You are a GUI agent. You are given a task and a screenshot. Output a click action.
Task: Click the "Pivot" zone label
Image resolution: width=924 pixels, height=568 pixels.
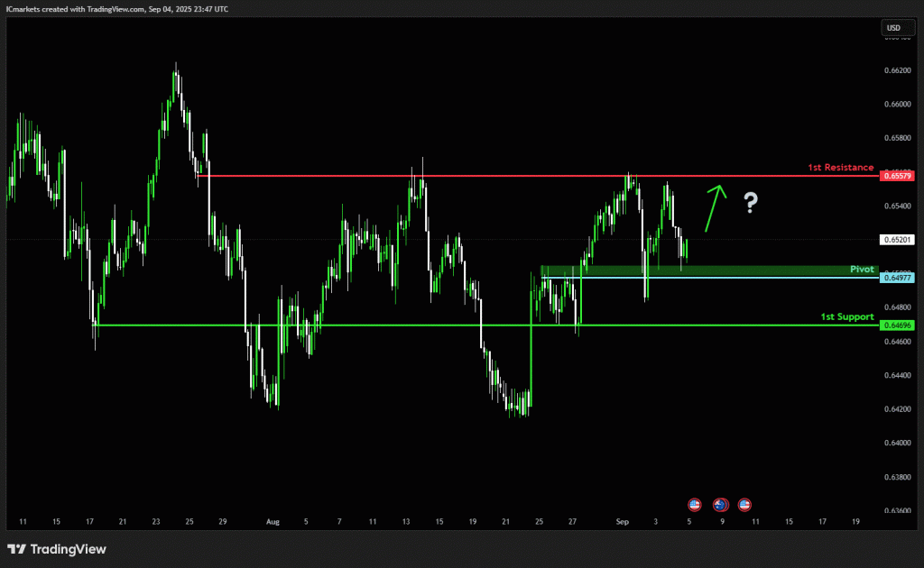click(862, 269)
